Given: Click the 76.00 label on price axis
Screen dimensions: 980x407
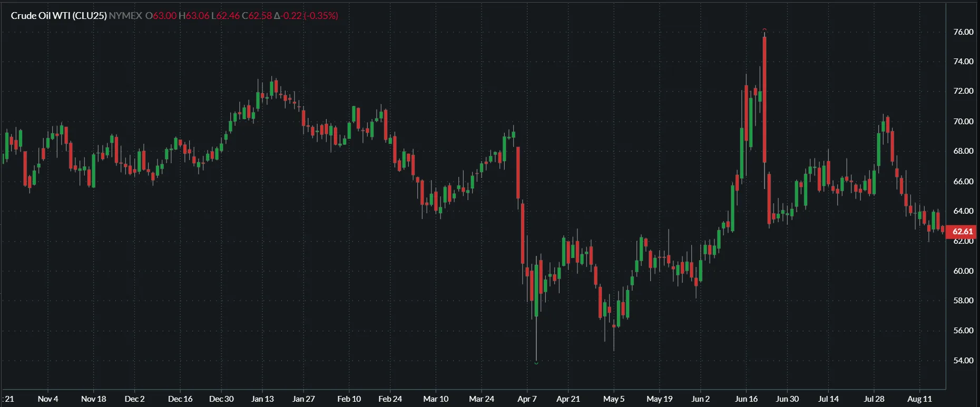Looking at the screenshot, I should point(963,32).
